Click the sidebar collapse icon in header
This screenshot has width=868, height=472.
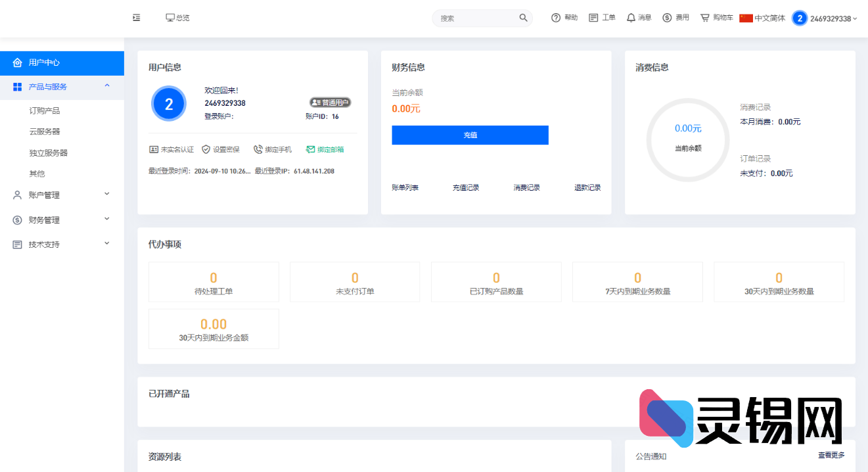(137, 18)
